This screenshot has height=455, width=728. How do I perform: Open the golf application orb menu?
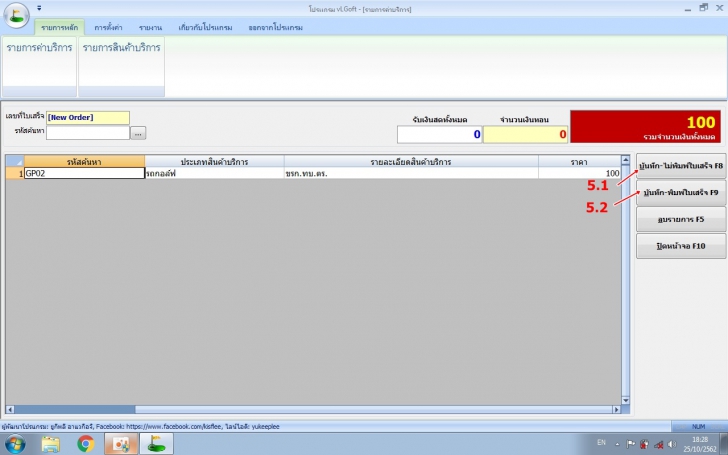tap(16, 15)
